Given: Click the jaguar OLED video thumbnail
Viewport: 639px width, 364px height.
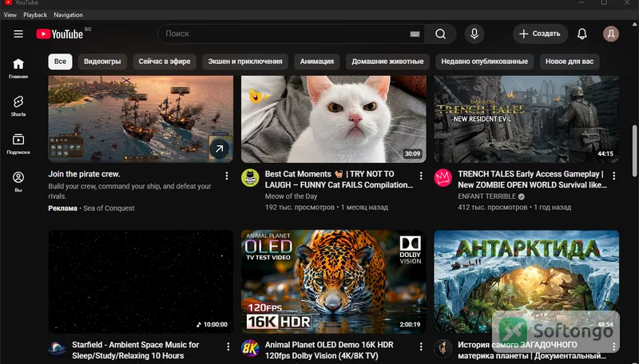Looking at the screenshot, I should point(334,282).
